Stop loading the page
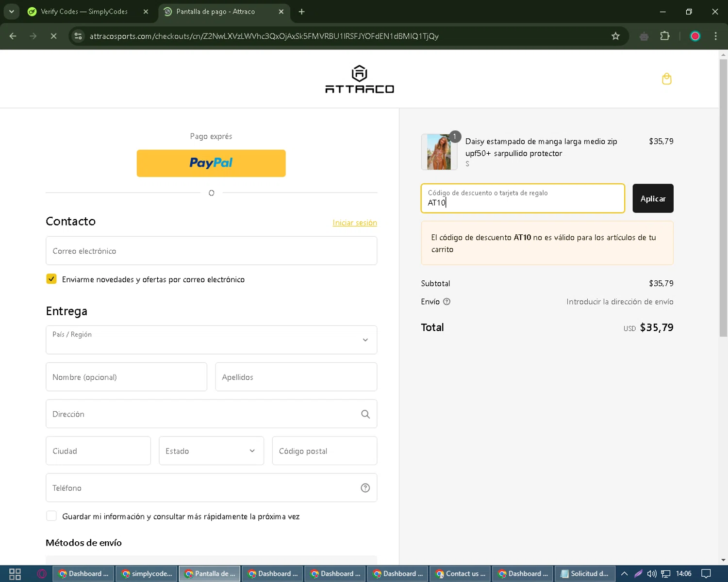This screenshot has width=728, height=582. pyautogui.click(x=53, y=36)
